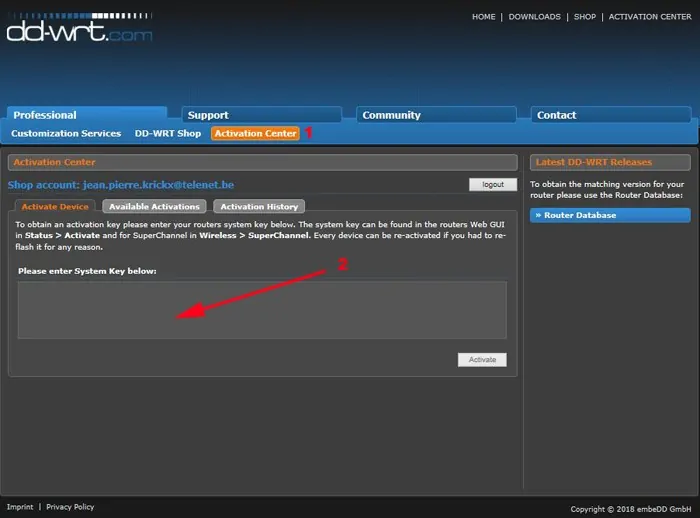The width and height of the screenshot is (700, 518).
Task: Open the Router Database link
Action: coord(610,215)
